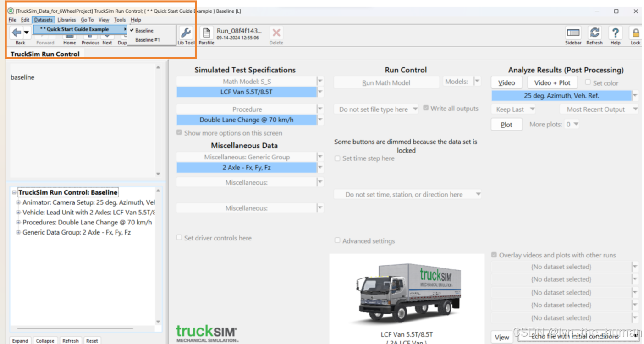Toggle Overlay videos and plots checkbox
The width and height of the screenshot is (644, 344).
pos(494,255)
